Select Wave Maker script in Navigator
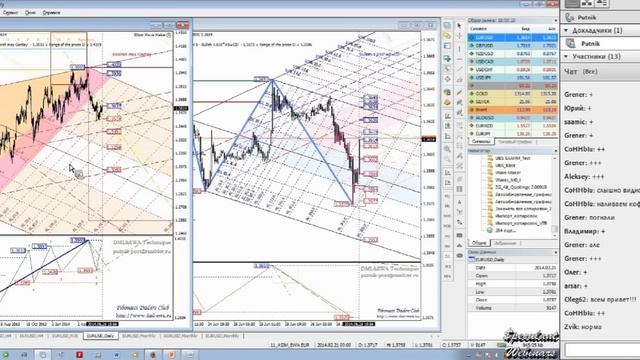Screen dimensions: 640x360 [507, 173]
